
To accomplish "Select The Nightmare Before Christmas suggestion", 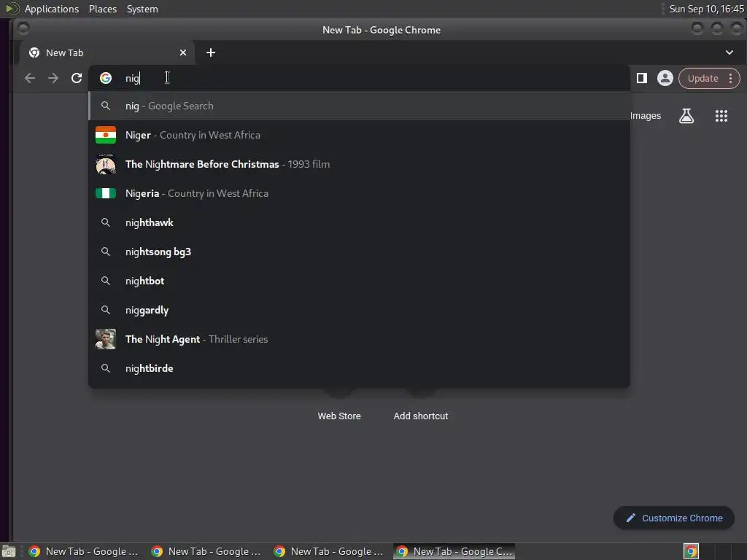I will (x=359, y=164).
